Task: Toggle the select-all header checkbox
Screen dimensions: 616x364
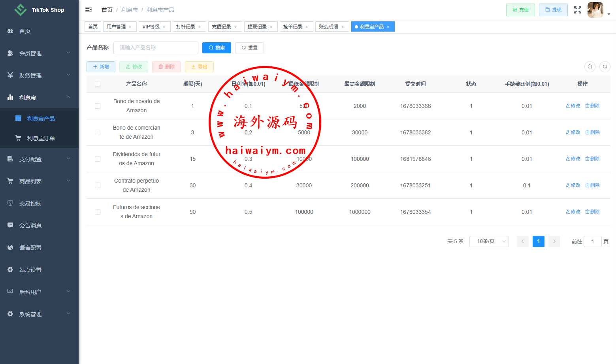Action: [98, 84]
